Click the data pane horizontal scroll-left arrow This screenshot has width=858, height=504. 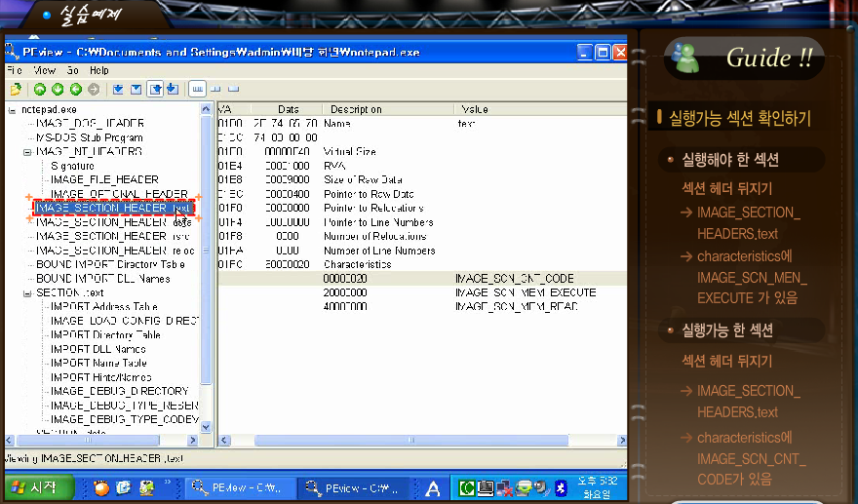224,440
